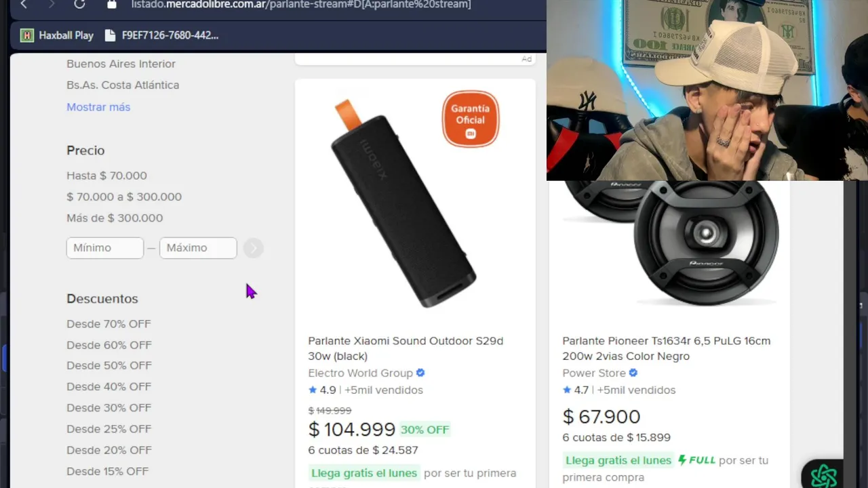Viewport: 868px width, 488px height.
Task: Filter discounts Desde 70% OFF
Action: coord(108,324)
